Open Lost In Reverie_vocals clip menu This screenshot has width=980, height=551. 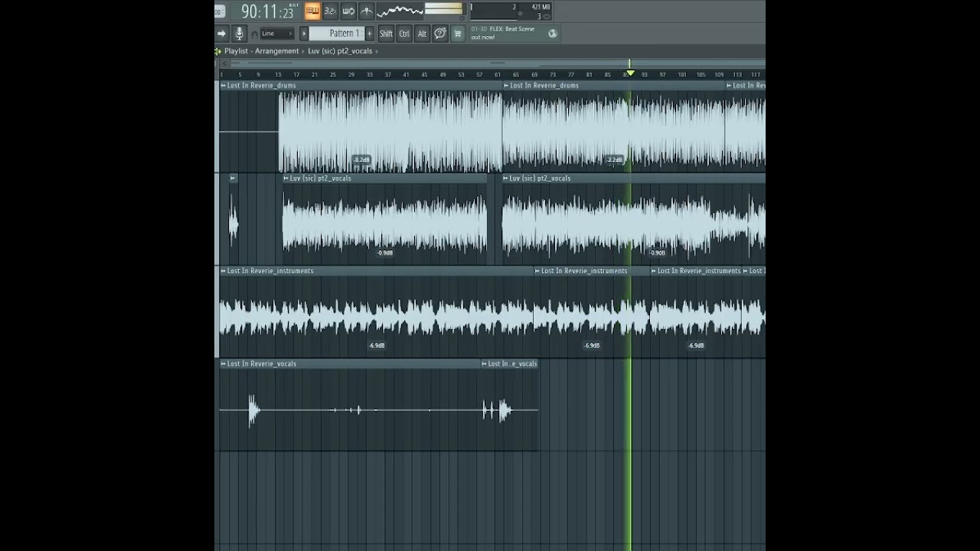click(224, 364)
